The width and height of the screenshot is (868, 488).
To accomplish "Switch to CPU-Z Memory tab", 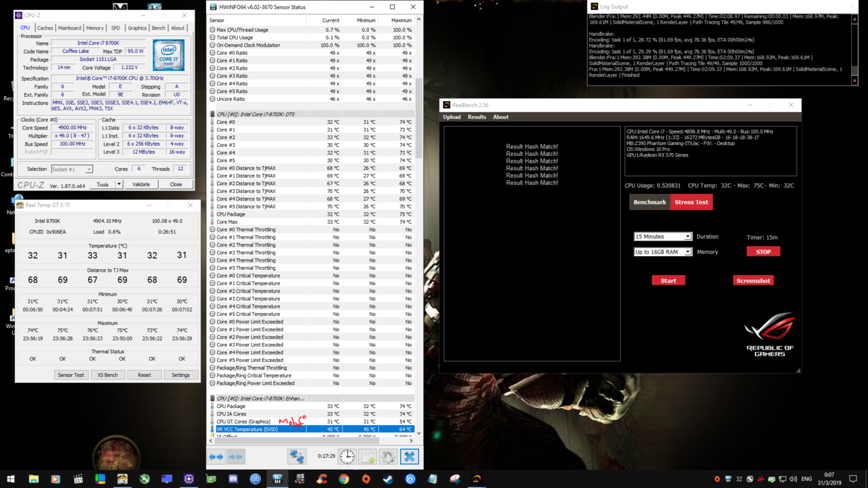I will tap(95, 28).
